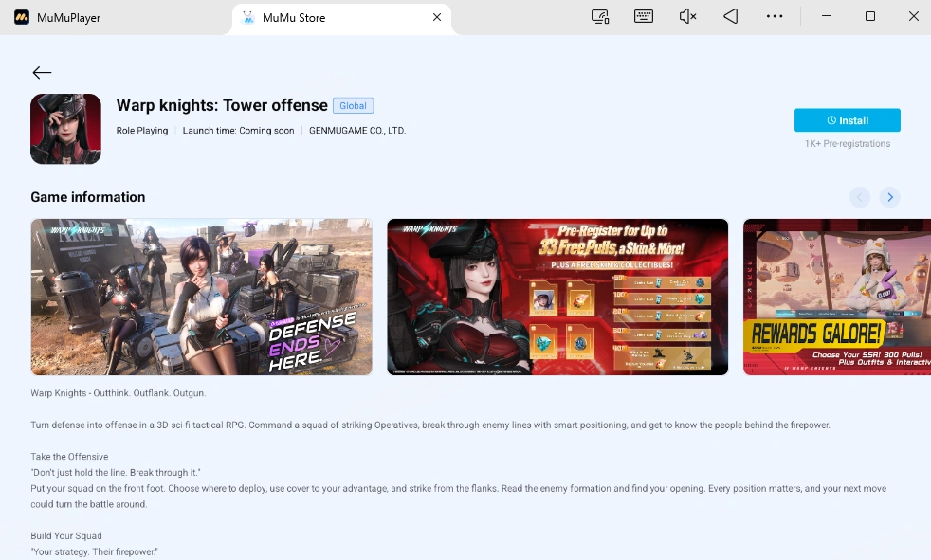Click the Warp knights: Tower offense title
Screen dimensions: 931x560
[x=222, y=105]
